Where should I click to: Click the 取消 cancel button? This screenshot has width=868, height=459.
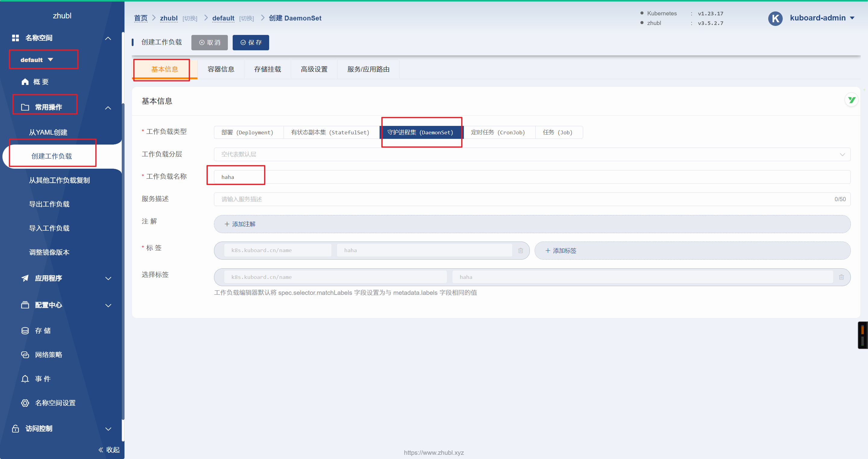click(209, 42)
